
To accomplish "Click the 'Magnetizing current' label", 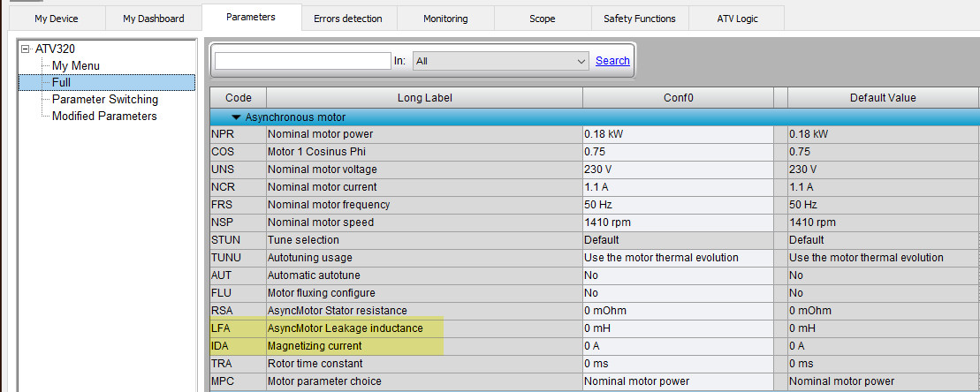I will [x=315, y=346].
